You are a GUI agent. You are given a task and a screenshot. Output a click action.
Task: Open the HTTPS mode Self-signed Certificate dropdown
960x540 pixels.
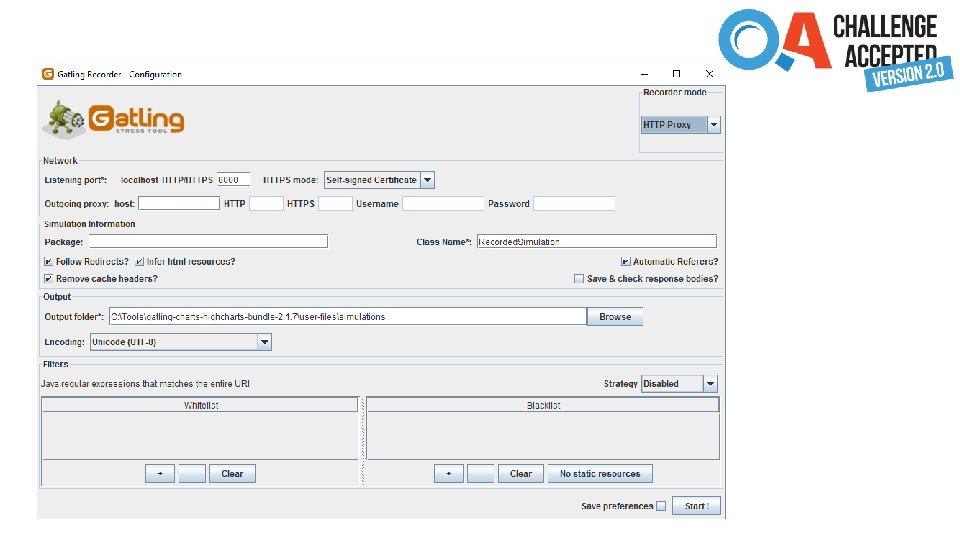[x=379, y=180]
